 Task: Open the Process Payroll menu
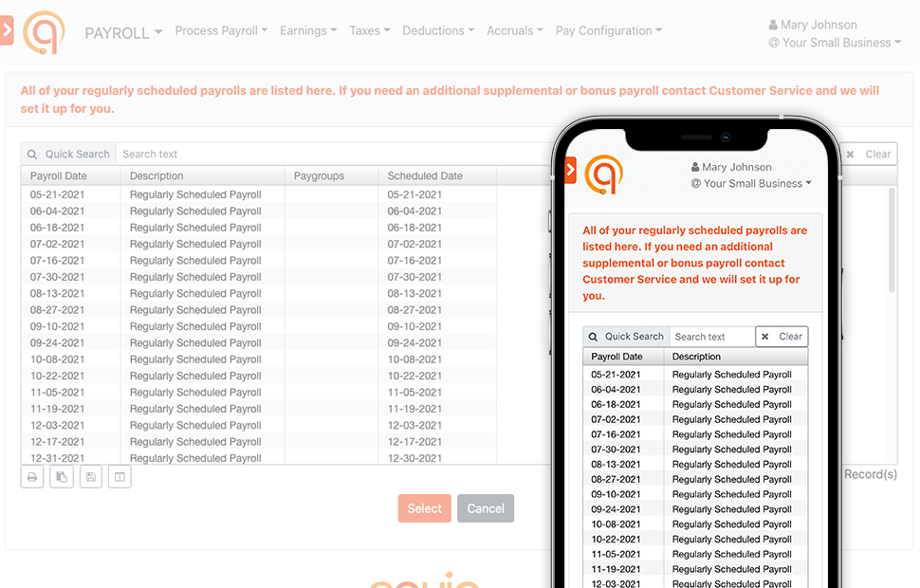click(221, 30)
